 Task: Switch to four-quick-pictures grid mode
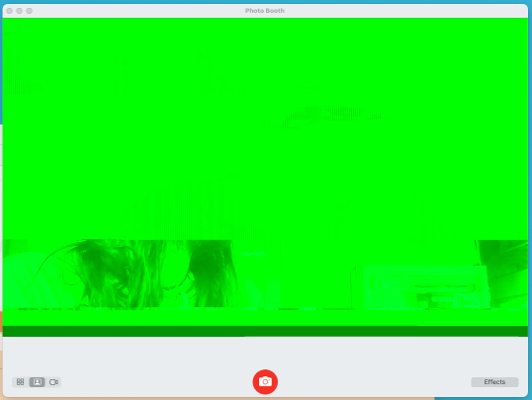21,382
